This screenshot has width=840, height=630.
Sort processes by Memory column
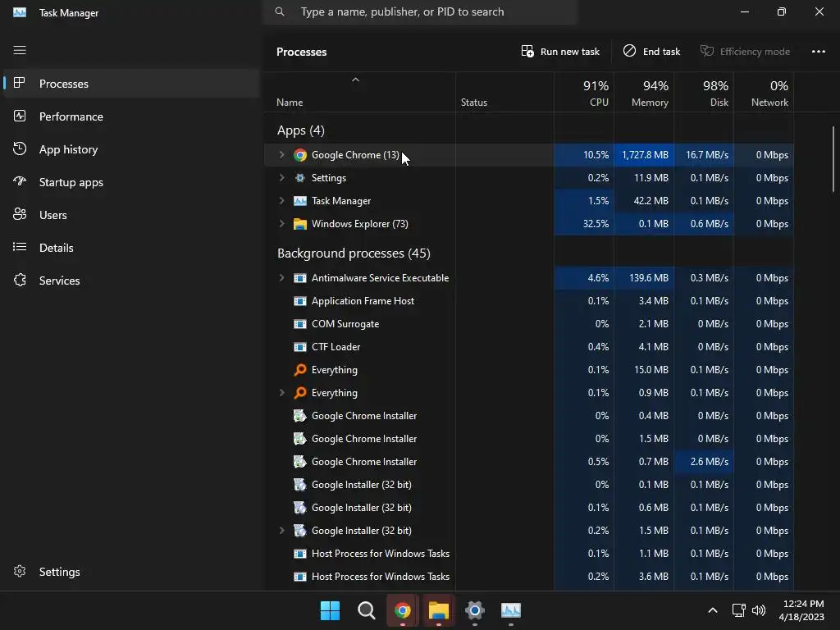point(644,92)
